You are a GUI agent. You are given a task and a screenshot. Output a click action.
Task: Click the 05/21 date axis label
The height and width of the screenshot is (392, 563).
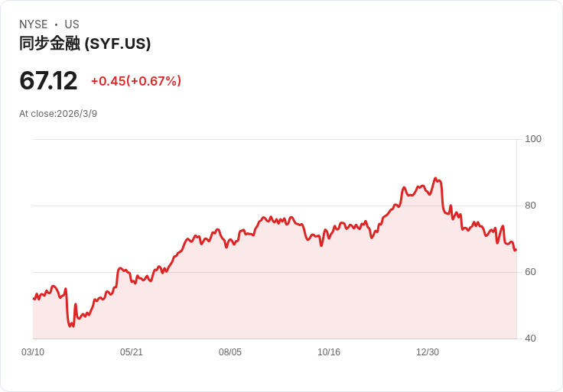(x=132, y=352)
